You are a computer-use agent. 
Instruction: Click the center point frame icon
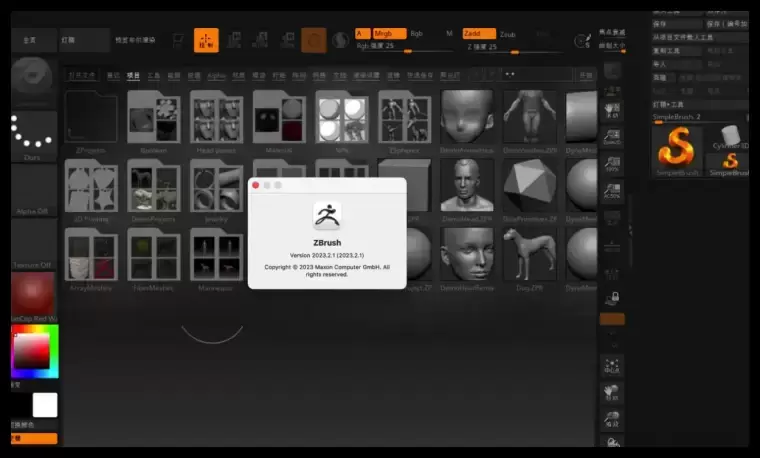click(x=612, y=366)
